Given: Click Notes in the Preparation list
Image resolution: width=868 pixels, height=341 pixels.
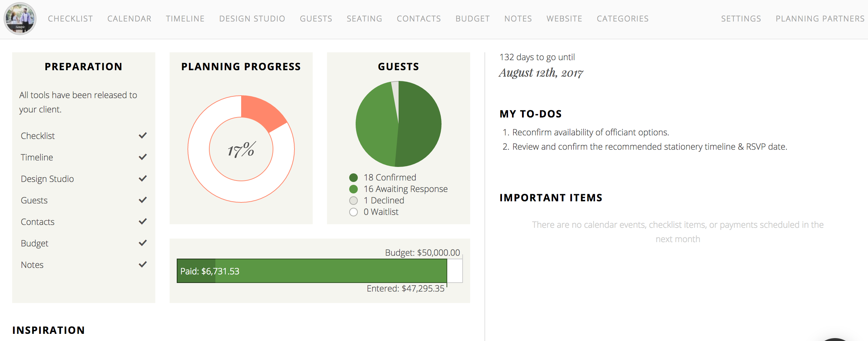Looking at the screenshot, I should 32,265.
